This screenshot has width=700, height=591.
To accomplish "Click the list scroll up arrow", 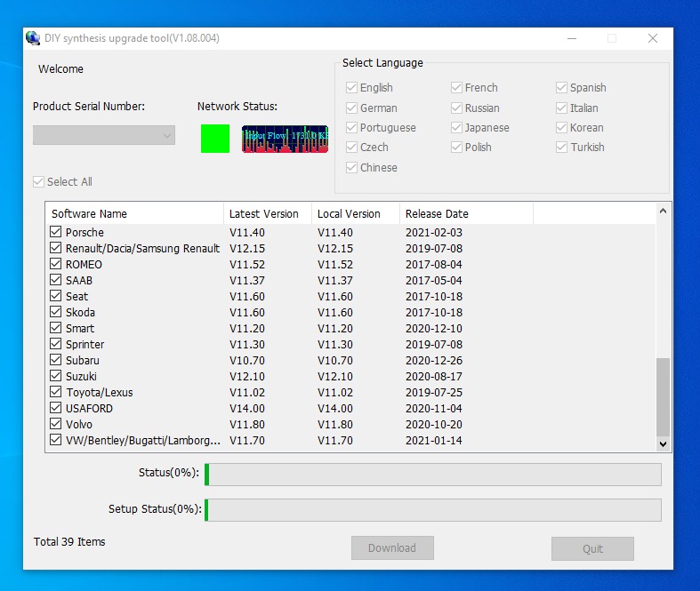I will pyautogui.click(x=663, y=212).
